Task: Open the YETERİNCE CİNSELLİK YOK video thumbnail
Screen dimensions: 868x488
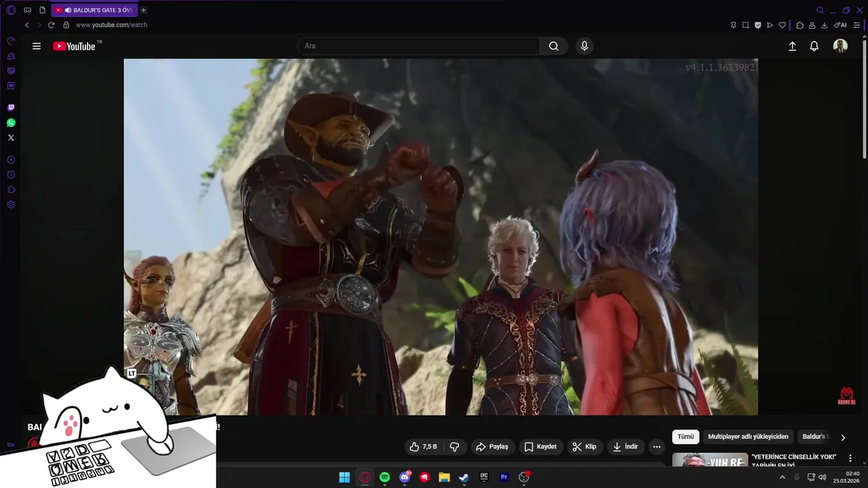Action: pos(710,460)
